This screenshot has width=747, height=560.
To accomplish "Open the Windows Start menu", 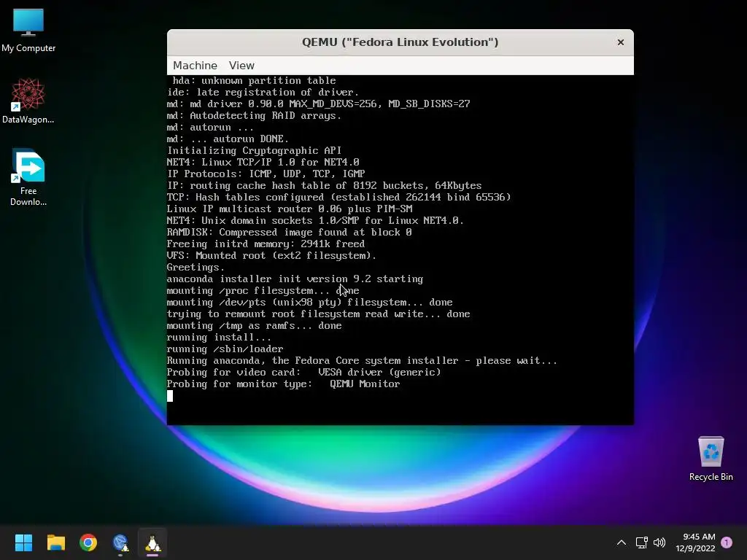I will (x=23, y=542).
